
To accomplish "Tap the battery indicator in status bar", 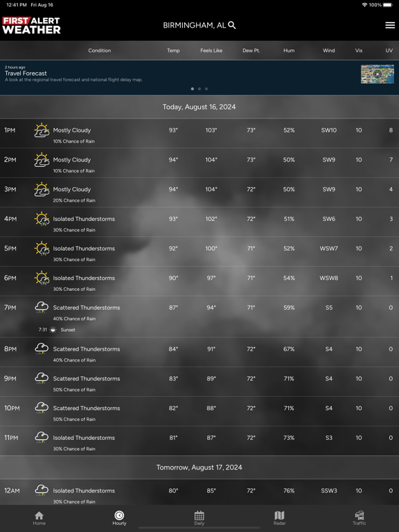I will 388,5.
